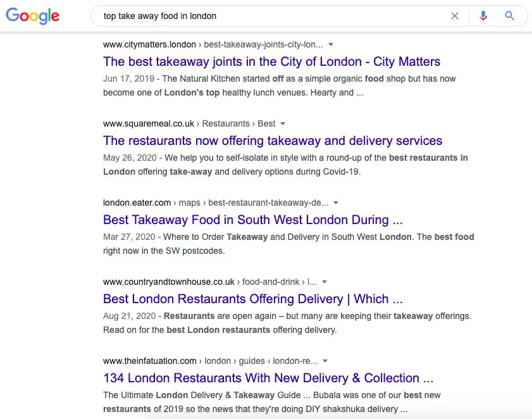The width and height of the screenshot is (532, 419).
Task: Expand dropdown arrow next to theinfatuation.com URL
Action: point(325,361)
